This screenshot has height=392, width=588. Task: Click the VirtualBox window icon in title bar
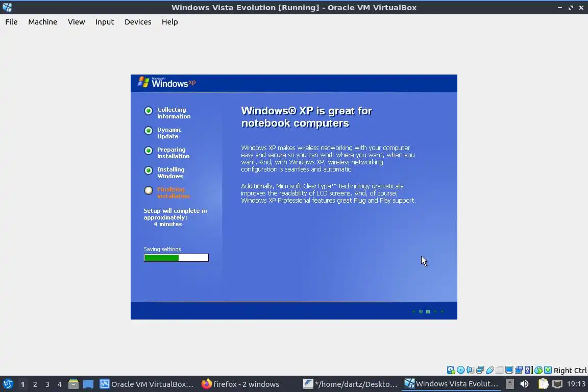pyautogui.click(x=7, y=7)
